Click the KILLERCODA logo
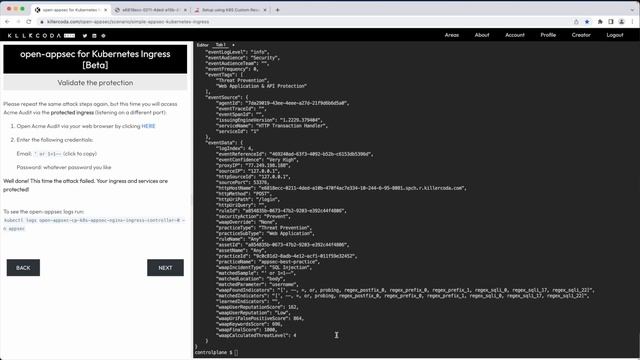640x360 pixels. coord(41,36)
